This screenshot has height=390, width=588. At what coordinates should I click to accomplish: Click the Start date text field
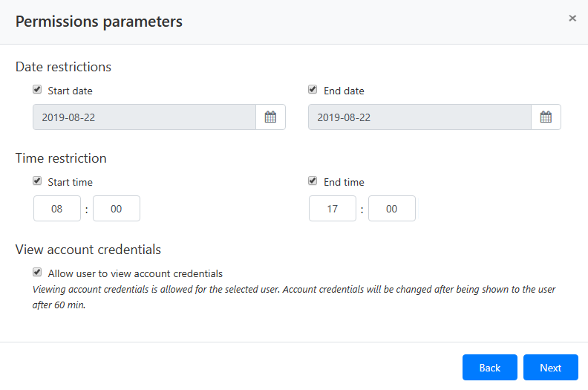pyautogui.click(x=144, y=117)
